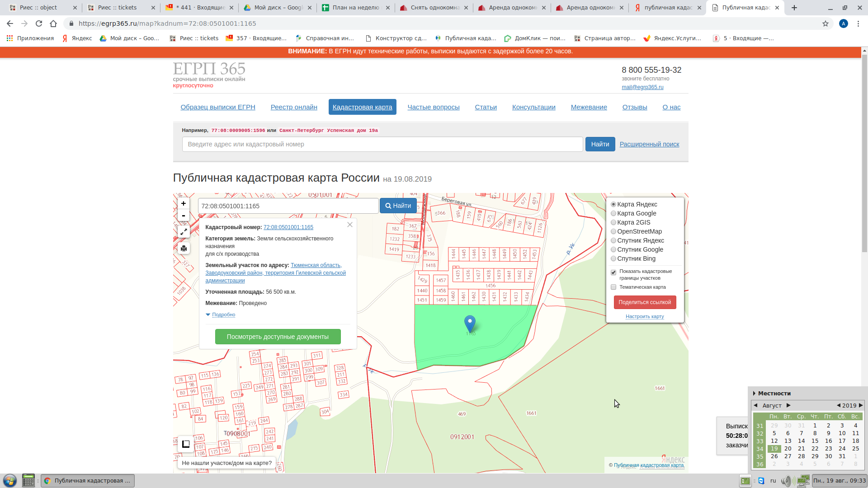Open cadastral number 72:08:0501001:1165 link

[x=288, y=227]
